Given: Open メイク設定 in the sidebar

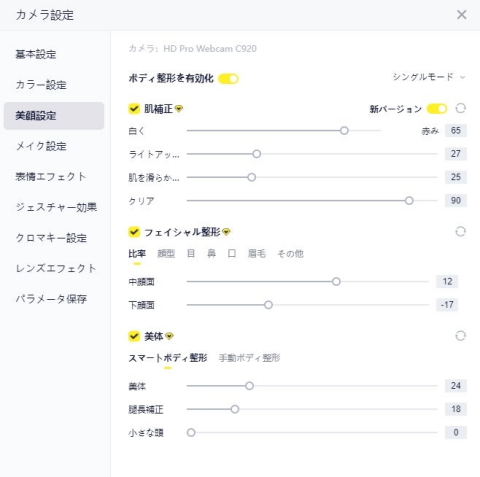Looking at the screenshot, I should [x=41, y=146].
